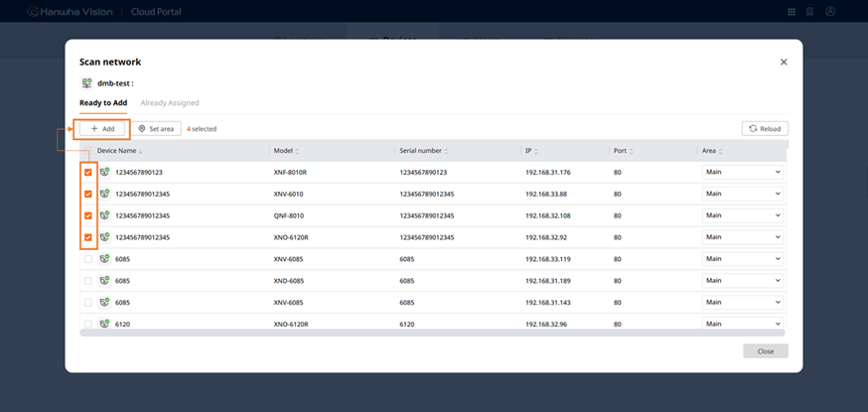Click the dmb-test name text
The image size is (868, 412).
(115, 83)
